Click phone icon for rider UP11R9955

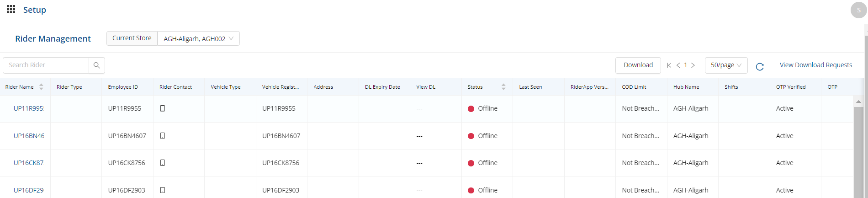[x=163, y=108]
